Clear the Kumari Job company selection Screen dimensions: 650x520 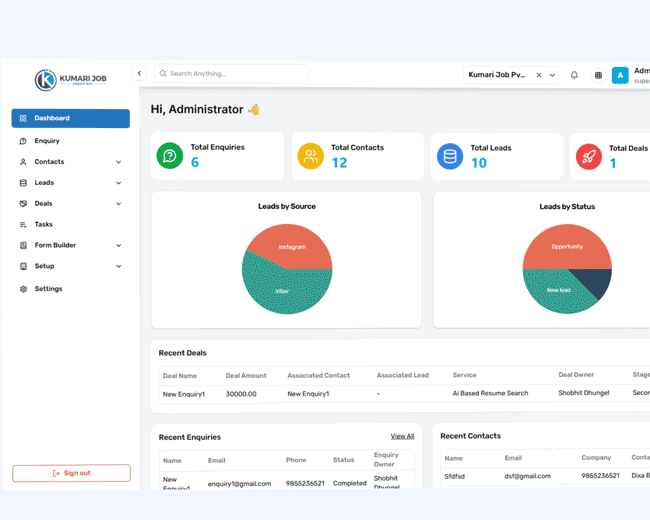(x=538, y=75)
